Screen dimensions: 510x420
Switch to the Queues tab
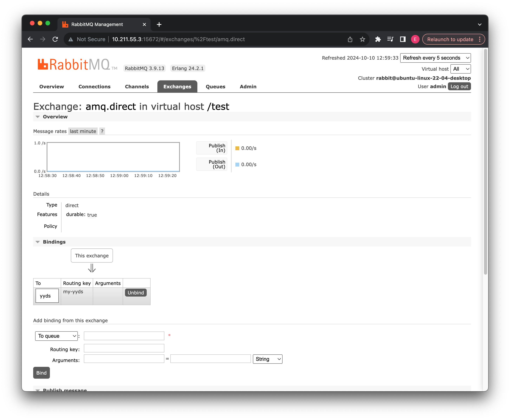[x=215, y=87]
